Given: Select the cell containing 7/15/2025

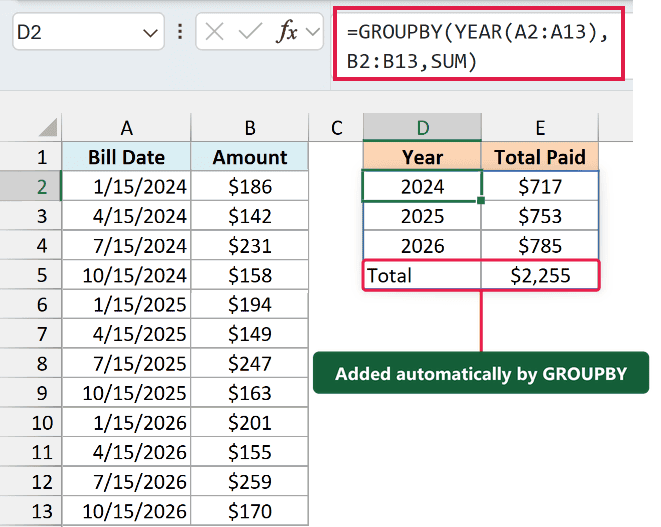Looking at the screenshot, I should coord(126,363).
